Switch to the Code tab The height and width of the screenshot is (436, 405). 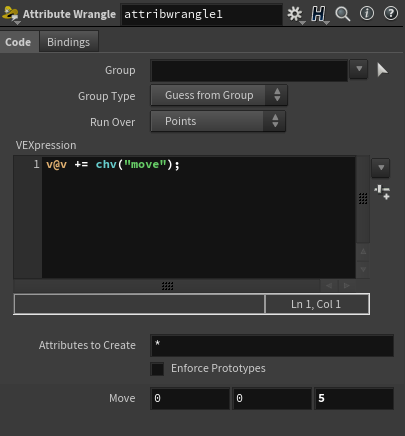point(18,42)
